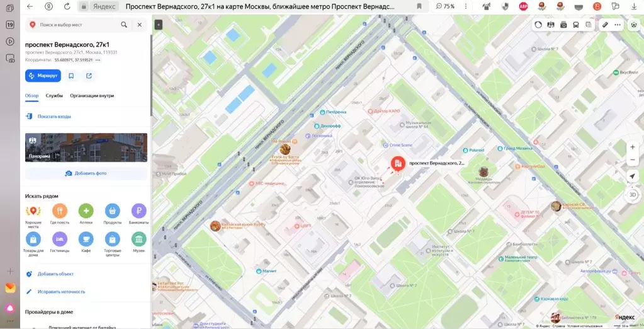644x329 pixels.
Task: Open browser three-dot page menu
Action: tap(466, 6)
